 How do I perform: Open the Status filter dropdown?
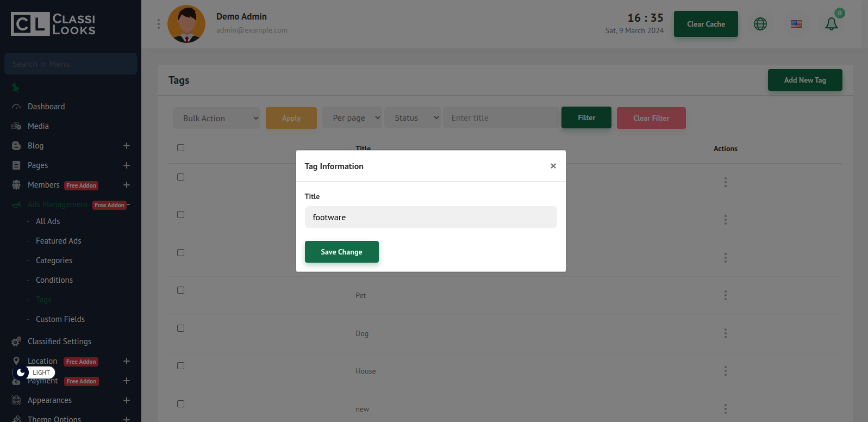(x=412, y=118)
